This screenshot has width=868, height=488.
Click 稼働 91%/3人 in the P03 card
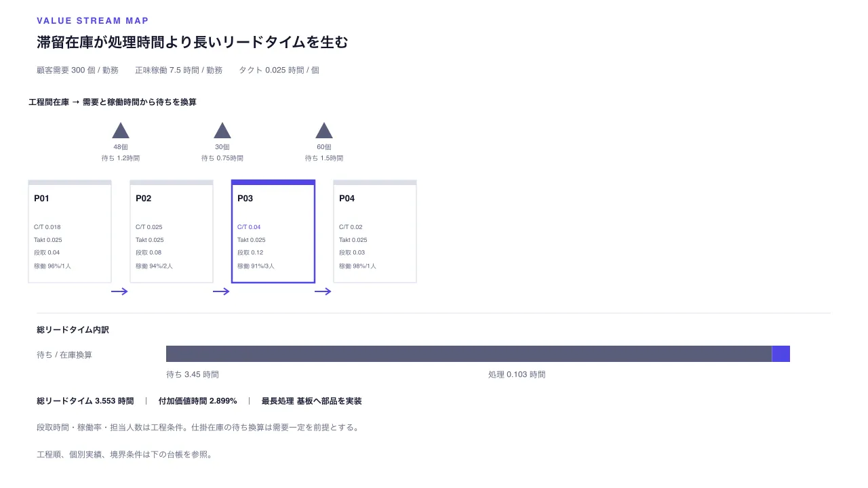coord(256,266)
